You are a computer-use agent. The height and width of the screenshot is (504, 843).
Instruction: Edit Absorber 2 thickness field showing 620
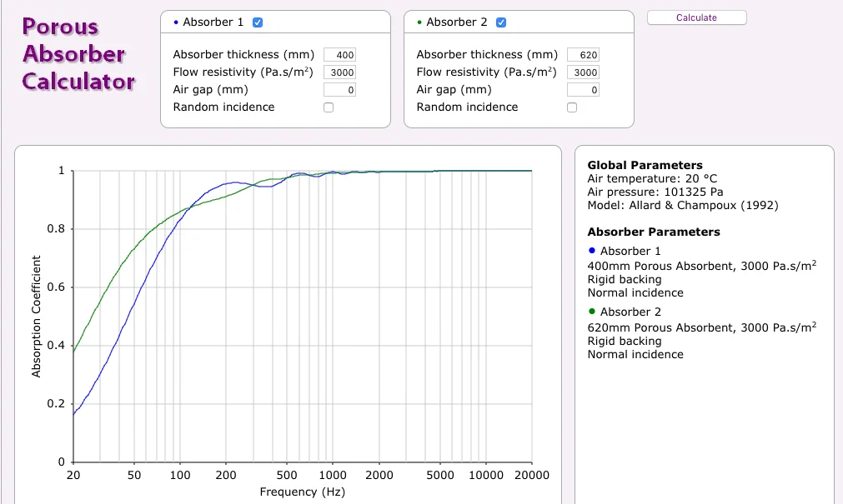(584, 55)
